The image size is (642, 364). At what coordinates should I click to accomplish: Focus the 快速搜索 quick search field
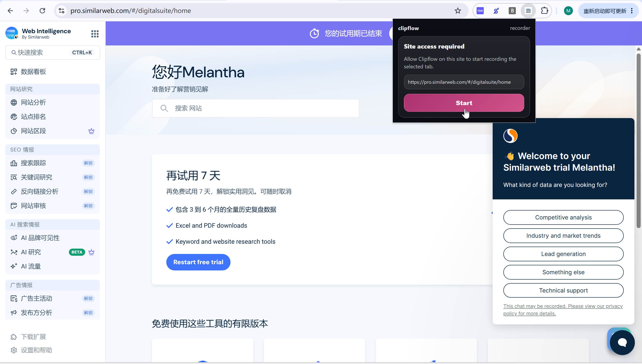click(53, 53)
